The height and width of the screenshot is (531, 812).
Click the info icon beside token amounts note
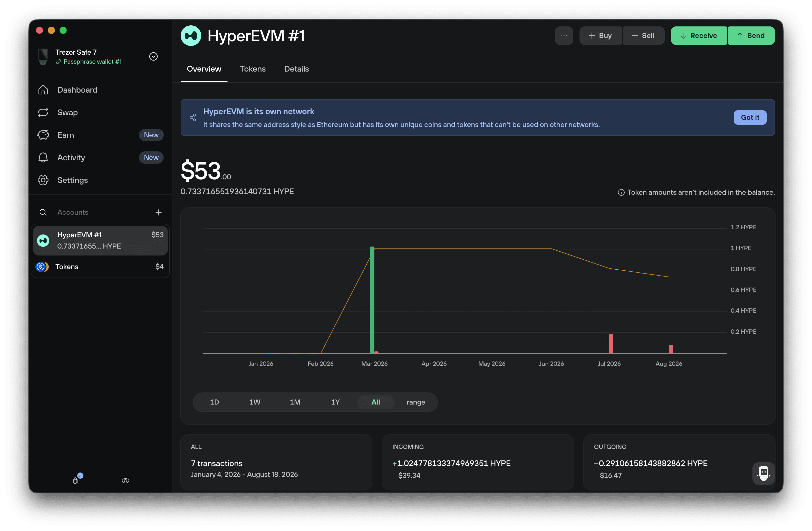pyautogui.click(x=621, y=192)
